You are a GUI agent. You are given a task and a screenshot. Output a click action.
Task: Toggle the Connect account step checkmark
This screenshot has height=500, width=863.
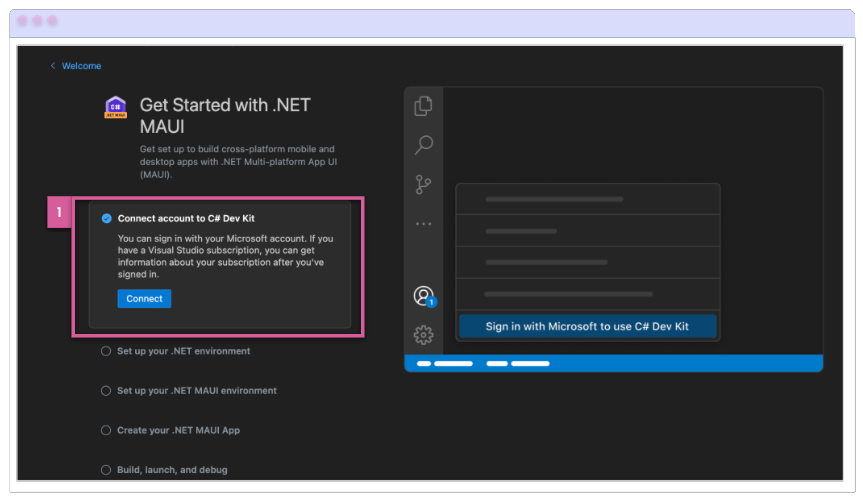(106, 219)
